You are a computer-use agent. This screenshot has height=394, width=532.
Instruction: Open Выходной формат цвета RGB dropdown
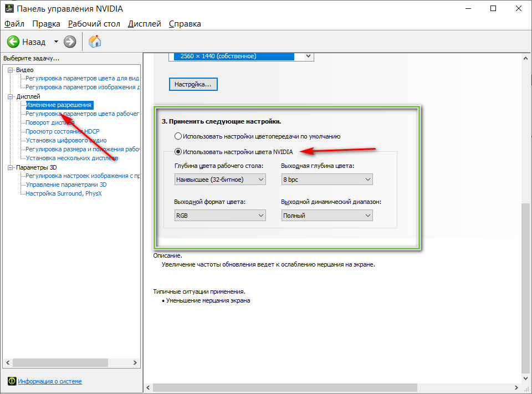[x=220, y=216]
